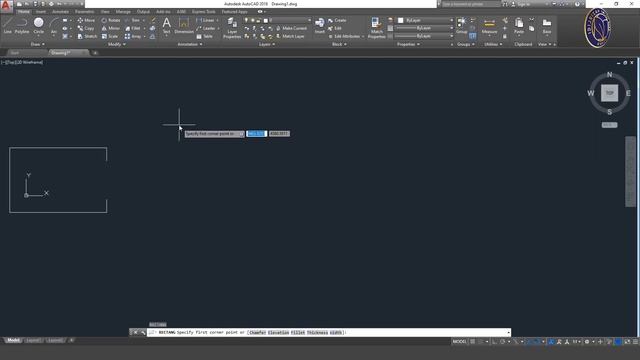The image size is (640, 360).
Task: Activate the Rotate tool
Action: [x=111, y=20]
